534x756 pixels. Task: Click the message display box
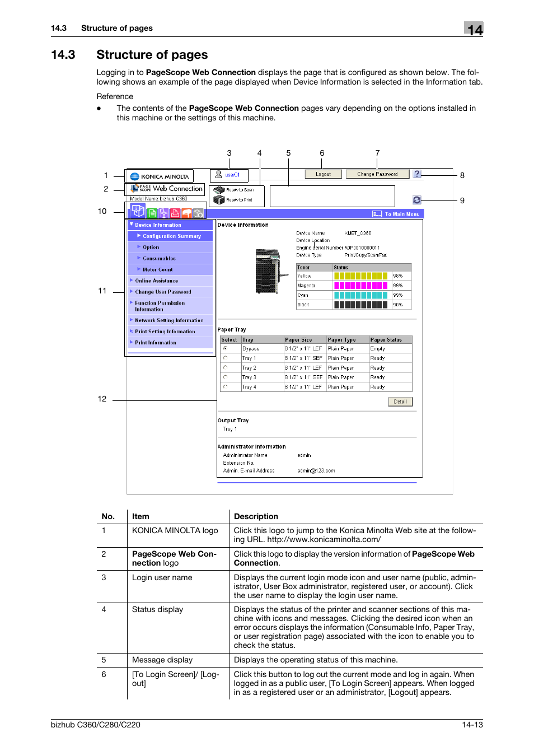(332, 196)
